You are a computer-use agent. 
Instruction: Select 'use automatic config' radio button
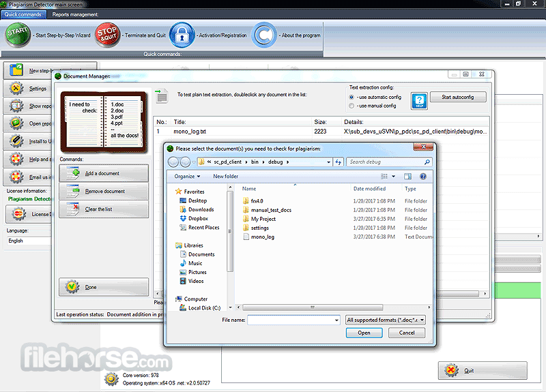[x=351, y=97]
